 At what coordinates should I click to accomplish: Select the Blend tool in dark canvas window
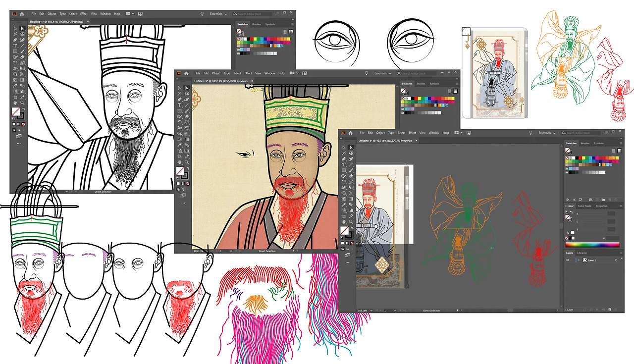tap(351, 205)
